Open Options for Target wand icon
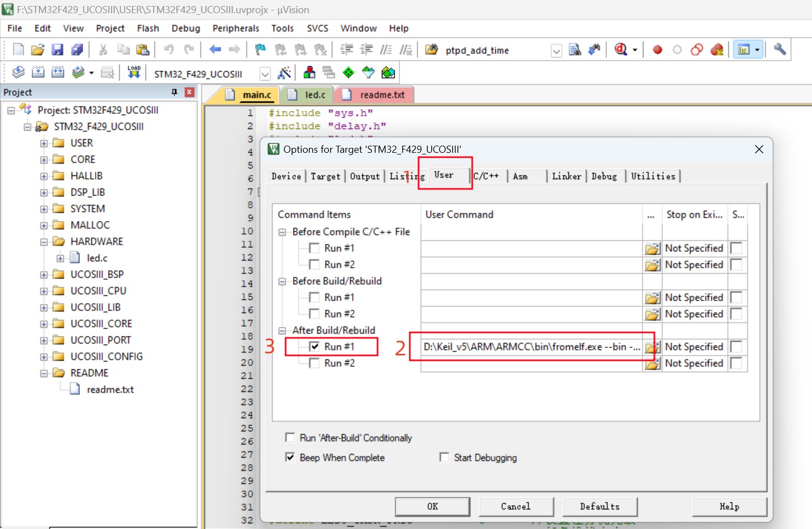This screenshot has width=812, height=529. (285, 73)
